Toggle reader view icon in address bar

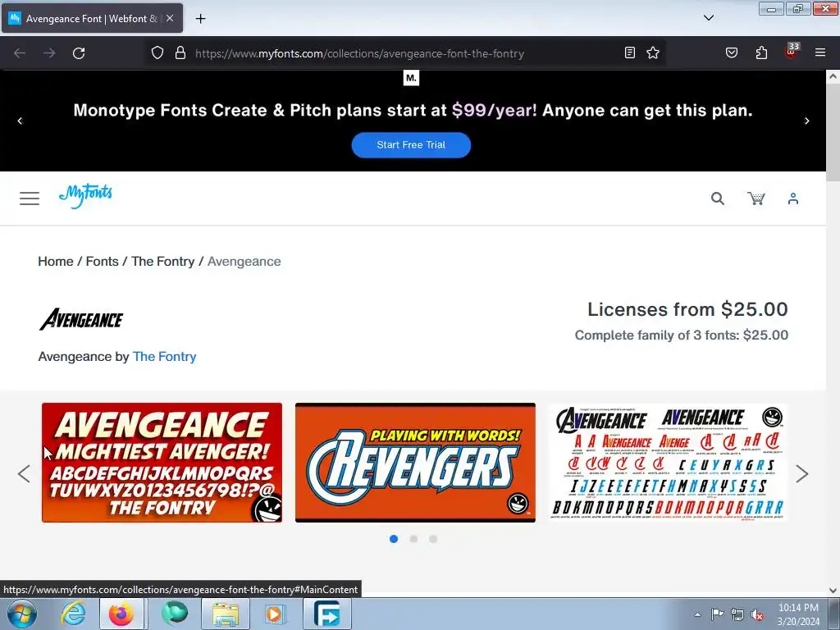tap(630, 52)
